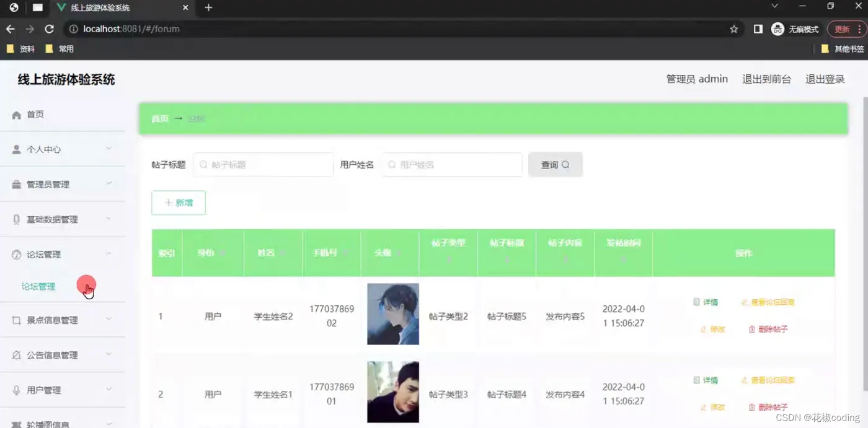Click the first row avatar thumbnail
868x428 pixels.
[393, 314]
